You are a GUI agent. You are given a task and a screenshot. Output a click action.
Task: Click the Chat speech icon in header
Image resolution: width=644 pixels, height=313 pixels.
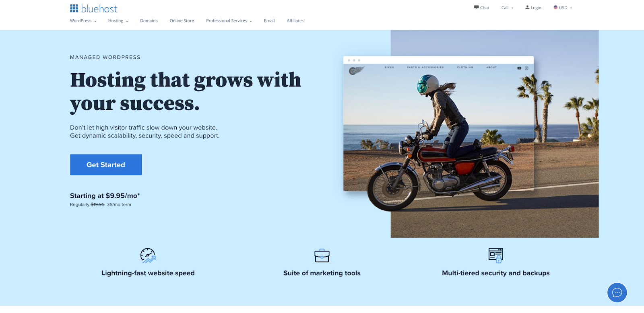pyautogui.click(x=476, y=7)
